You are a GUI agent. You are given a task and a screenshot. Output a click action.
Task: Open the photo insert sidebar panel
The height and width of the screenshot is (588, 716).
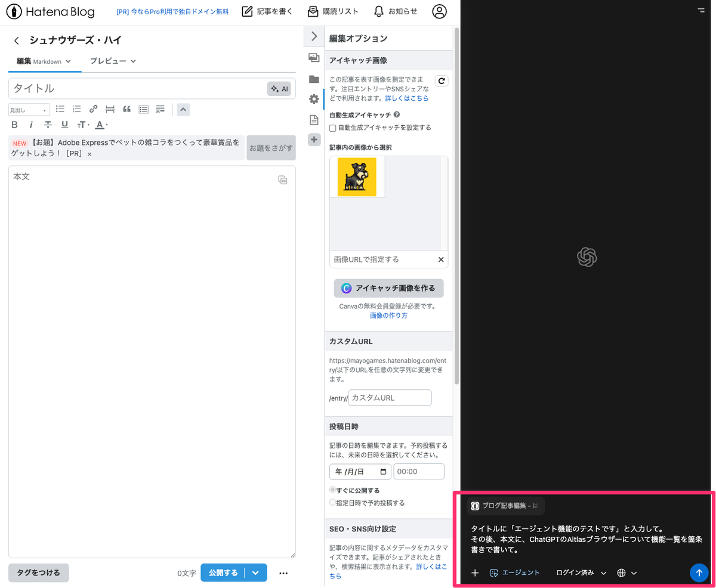314,58
